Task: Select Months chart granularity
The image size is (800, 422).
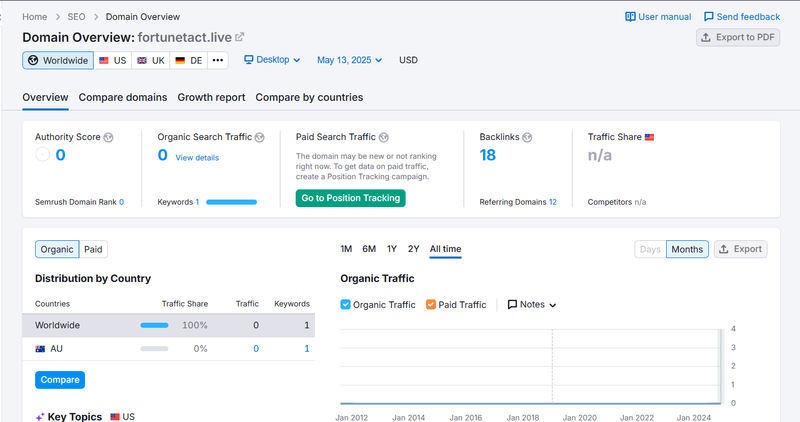Action: (x=687, y=250)
